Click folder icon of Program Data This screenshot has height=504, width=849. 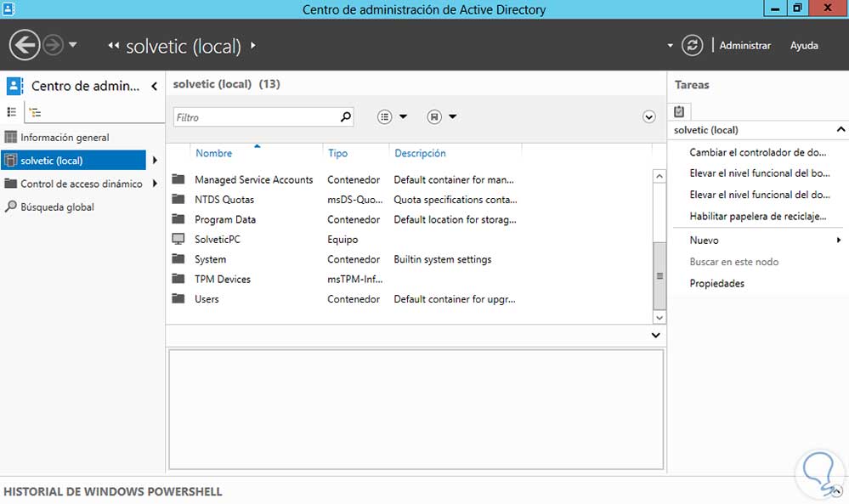(x=178, y=218)
